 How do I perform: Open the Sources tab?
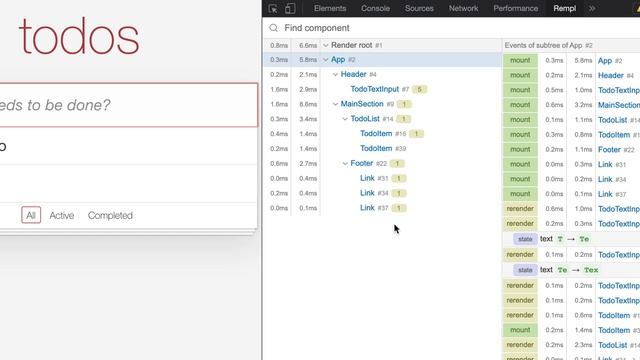click(419, 8)
